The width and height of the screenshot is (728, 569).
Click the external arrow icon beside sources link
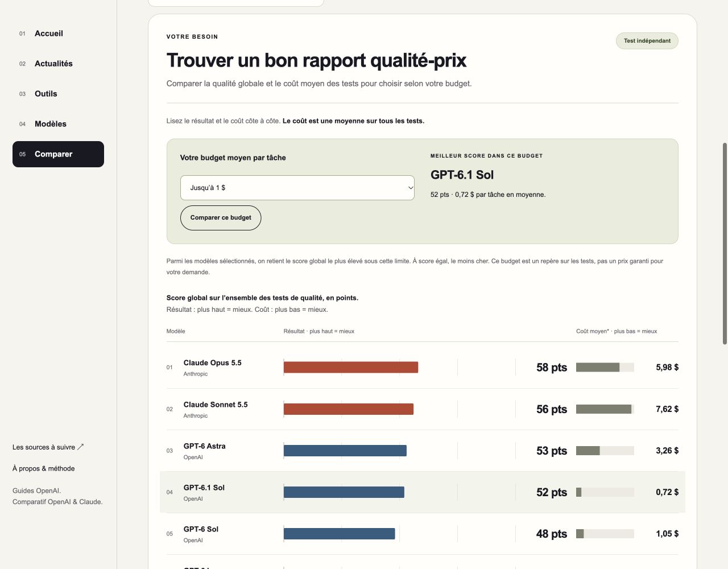click(81, 447)
